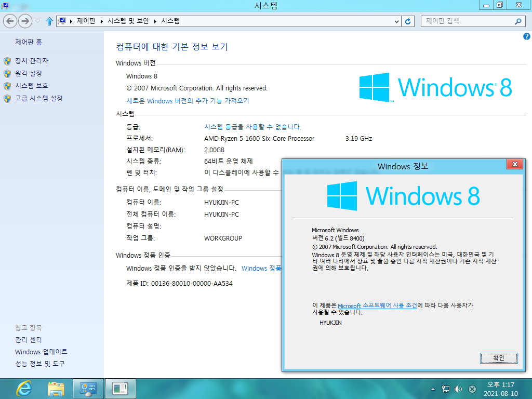The height and width of the screenshot is (399, 532).
Task: Open 고급 시스템 설정 link
Action: tap(38, 98)
